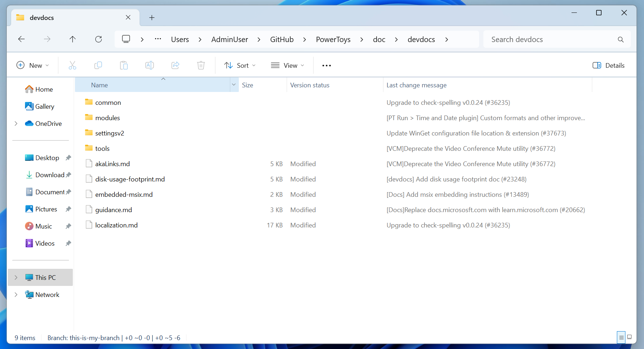Click the Paste icon
The width and height of the screenshot is (644, 349).
tap(124, 65)
